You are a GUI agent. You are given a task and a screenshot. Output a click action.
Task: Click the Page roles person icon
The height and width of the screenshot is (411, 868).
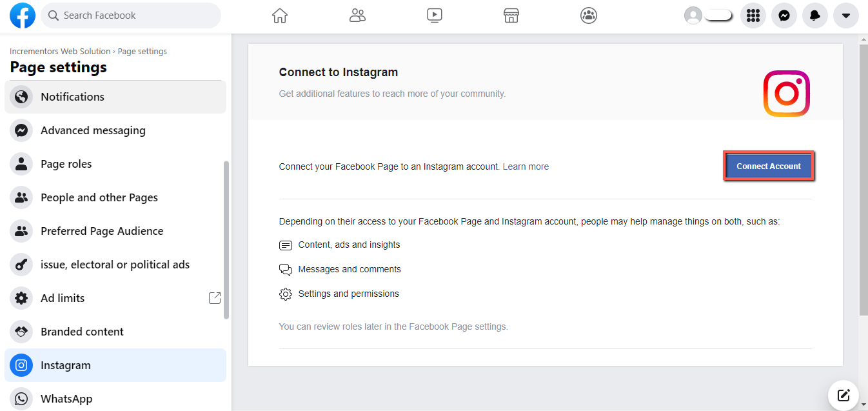(21, 164)
